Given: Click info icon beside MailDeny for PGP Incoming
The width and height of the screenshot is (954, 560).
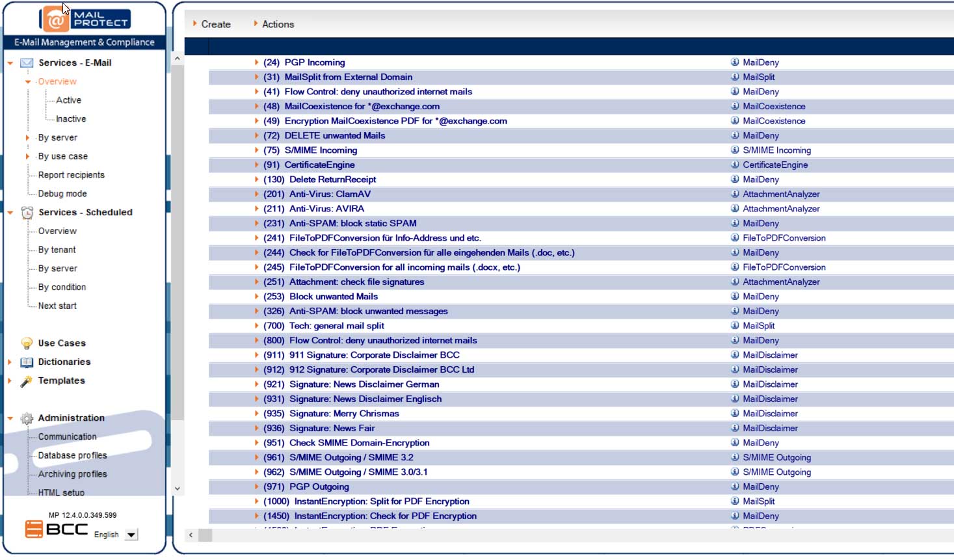Looking at the screenshot, I should tap(735, 62).
